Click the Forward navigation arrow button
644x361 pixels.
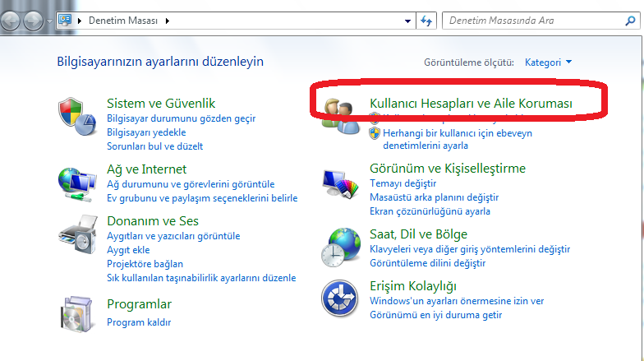[x=33, y=21]
